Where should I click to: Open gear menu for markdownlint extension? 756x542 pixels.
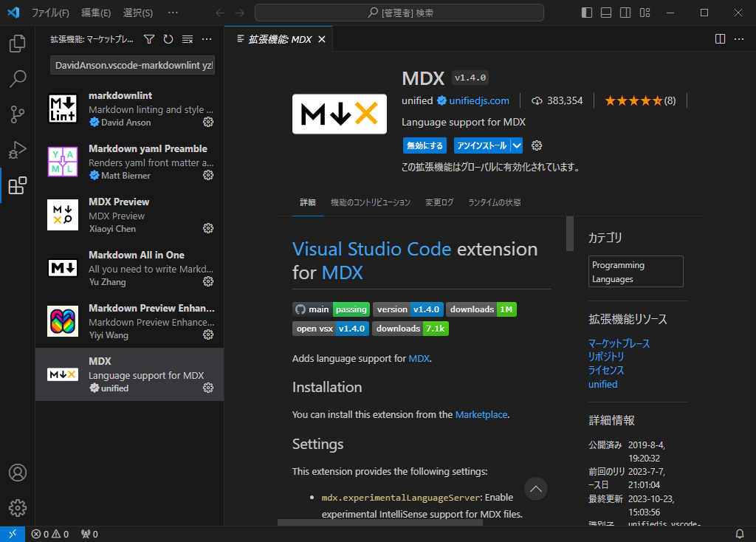coord(208,122)
